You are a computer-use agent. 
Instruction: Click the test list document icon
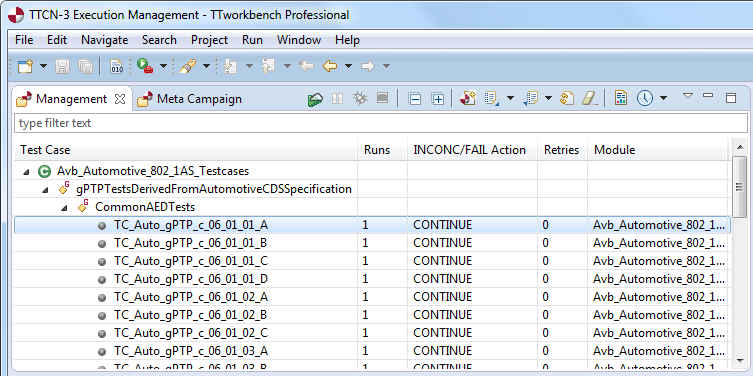[492, 99]
